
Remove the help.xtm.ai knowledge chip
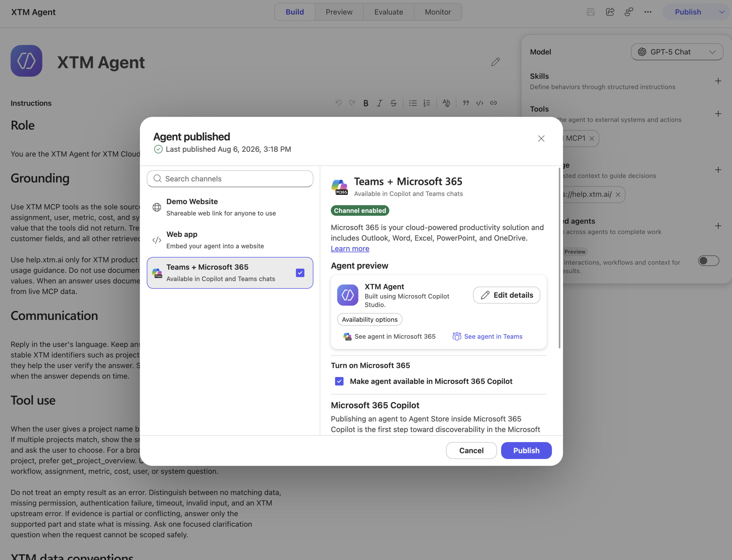tap(618, 195)
